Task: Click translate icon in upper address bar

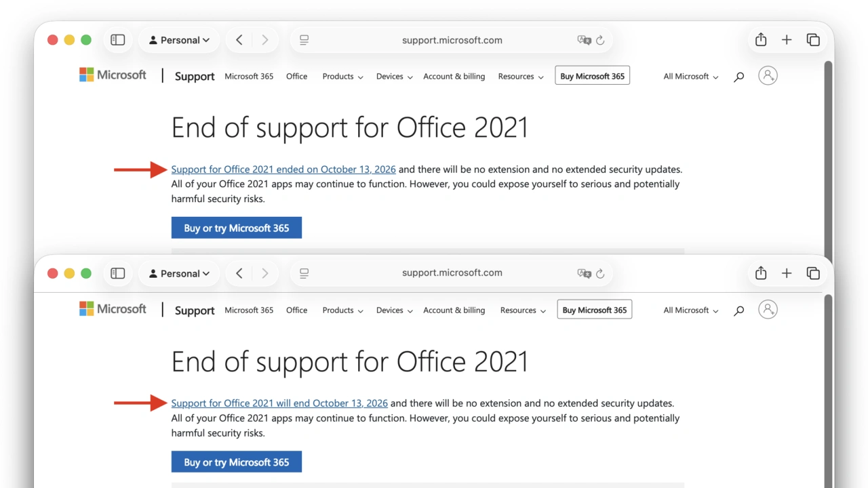Action: tap(584, 40)
